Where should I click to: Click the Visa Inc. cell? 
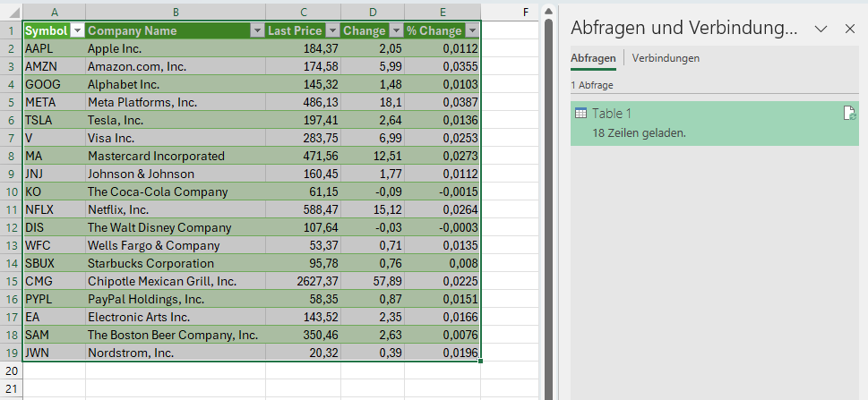pyautogui.click(x=176, y=139)
